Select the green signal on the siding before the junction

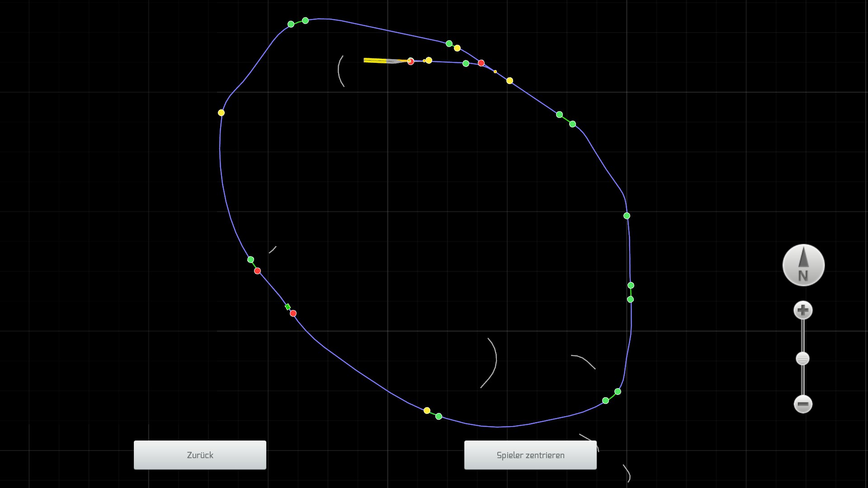466,63
